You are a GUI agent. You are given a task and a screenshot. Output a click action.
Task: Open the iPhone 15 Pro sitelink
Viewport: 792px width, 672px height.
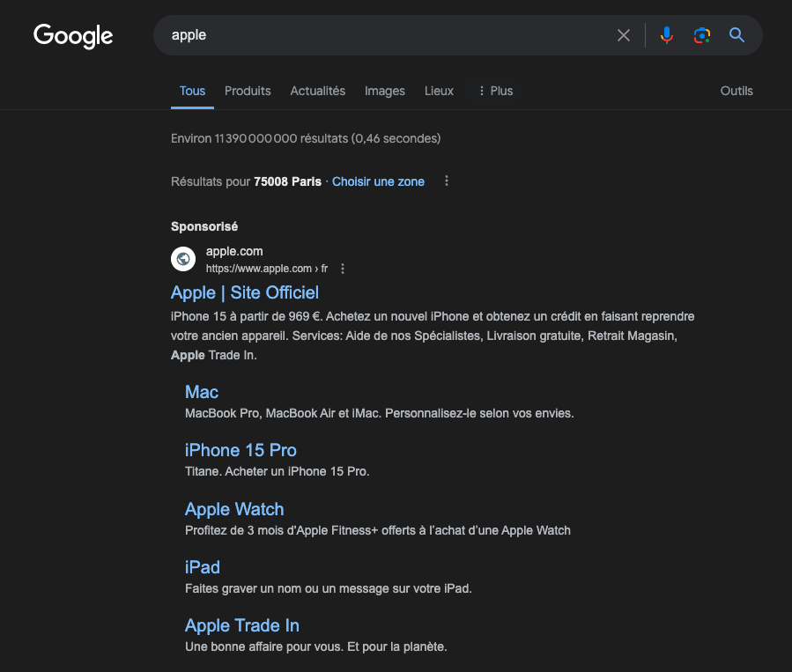(x=241, y=450)
